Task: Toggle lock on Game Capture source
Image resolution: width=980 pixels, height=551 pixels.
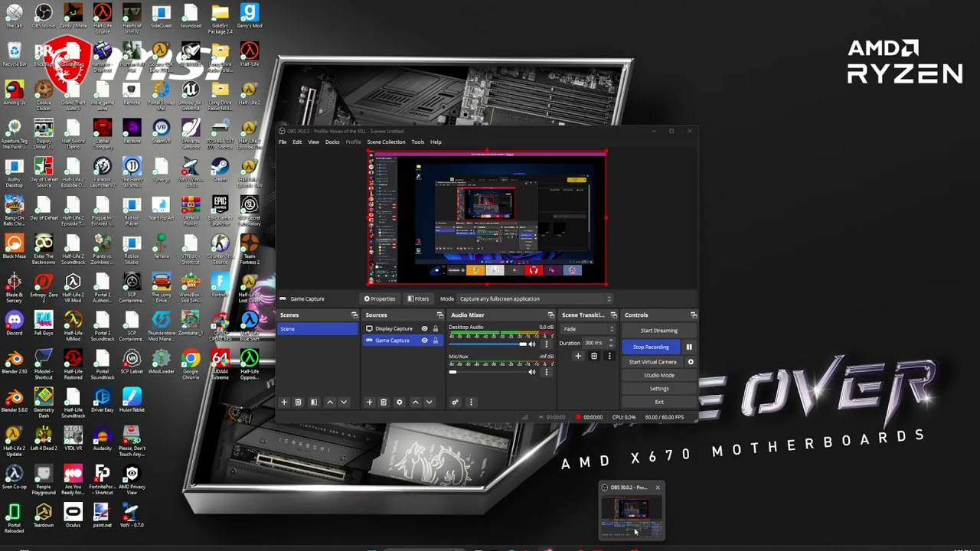Action: tap(435, 341)
